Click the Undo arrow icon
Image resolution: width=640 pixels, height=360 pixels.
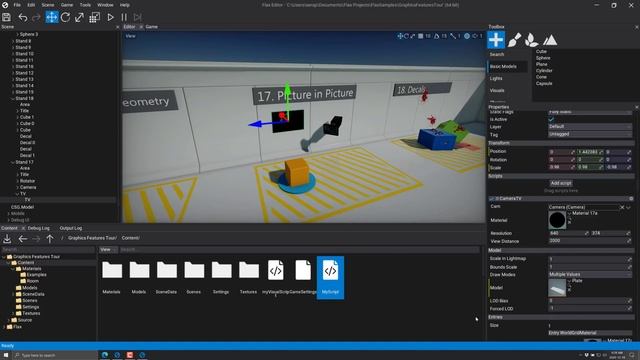23,17
